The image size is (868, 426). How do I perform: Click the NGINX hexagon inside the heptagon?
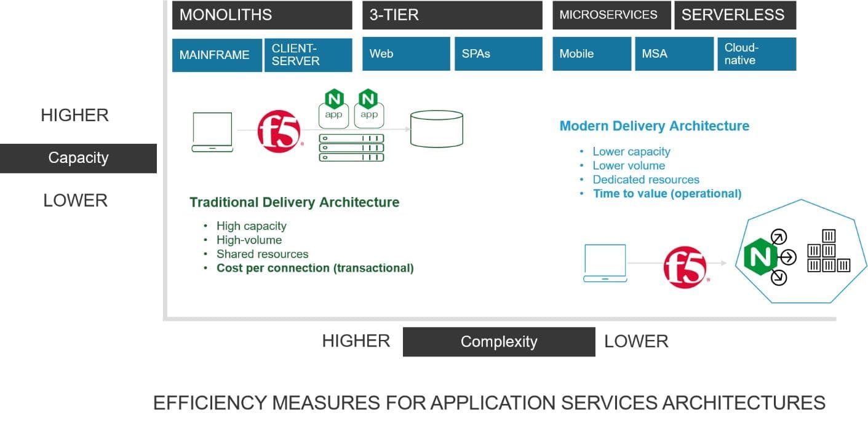tap(760, 256)
